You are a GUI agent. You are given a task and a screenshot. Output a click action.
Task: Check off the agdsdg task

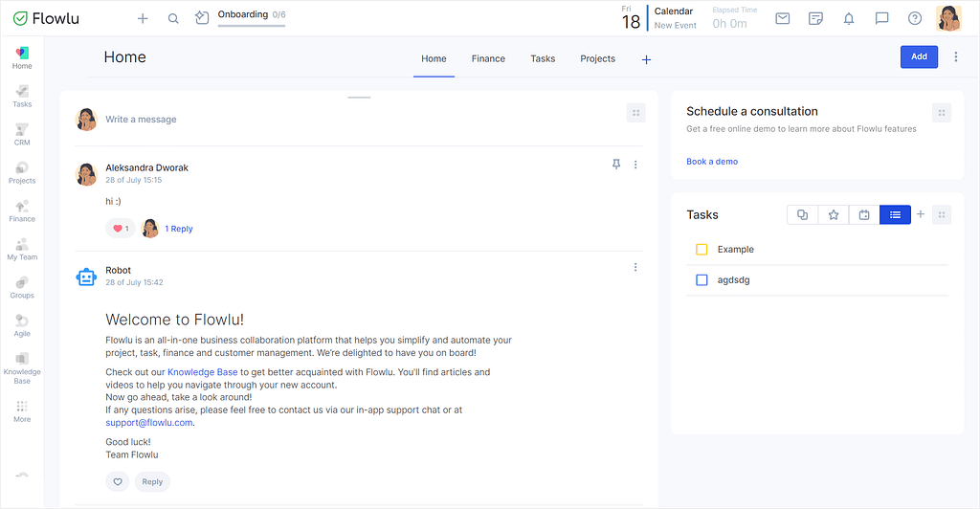pyautogui.click(x=702, y=279)
